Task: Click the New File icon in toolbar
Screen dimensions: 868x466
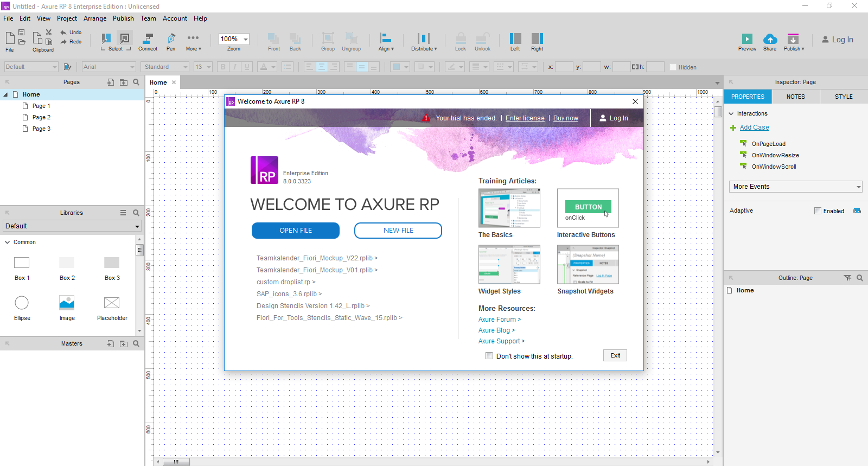Action: tap(10, 38)
